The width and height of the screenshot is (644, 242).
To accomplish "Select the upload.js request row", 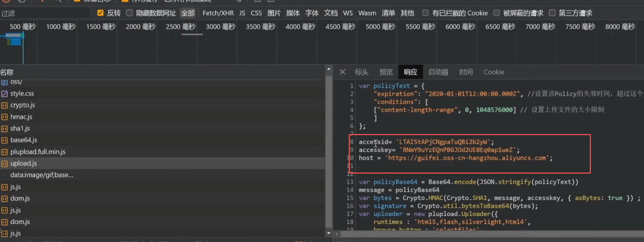I will pyautogui.click(x=163, y=164).
